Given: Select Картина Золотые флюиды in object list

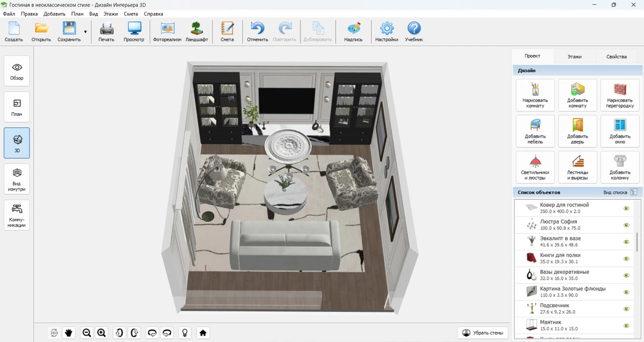Looking at the screenshot, I should [573, 292].
